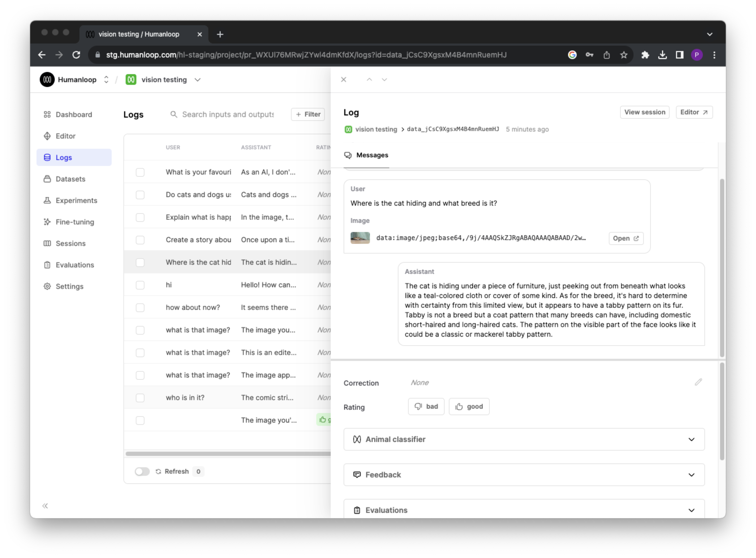The width and height of the screenshot is (756, 558).
Task: Expand the Animal classifier section
Action: pos(524,440)
